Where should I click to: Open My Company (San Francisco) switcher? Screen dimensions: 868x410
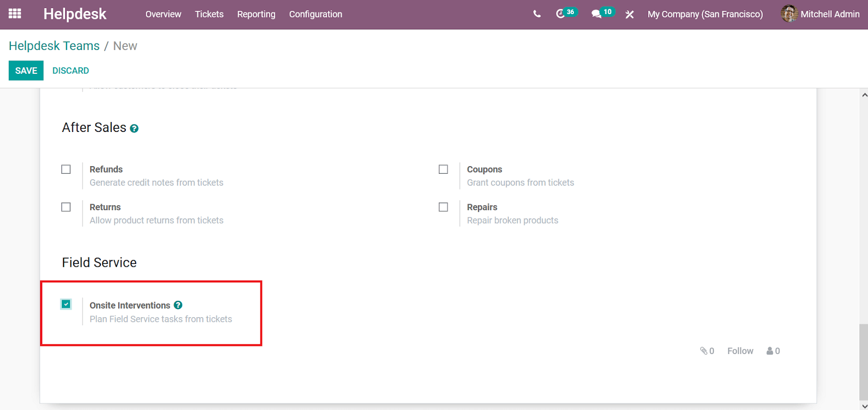tap(705, 14)
